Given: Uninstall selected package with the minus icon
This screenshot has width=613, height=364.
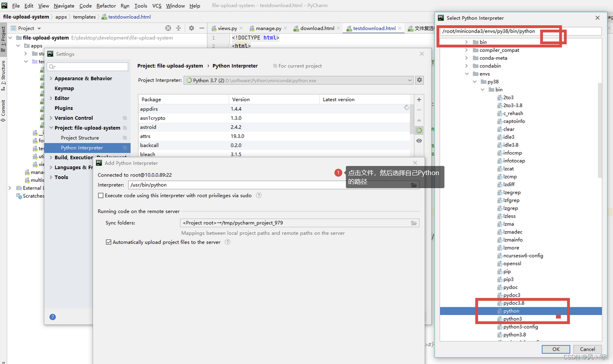Looking at the screenshot, I should click(419, 109).
